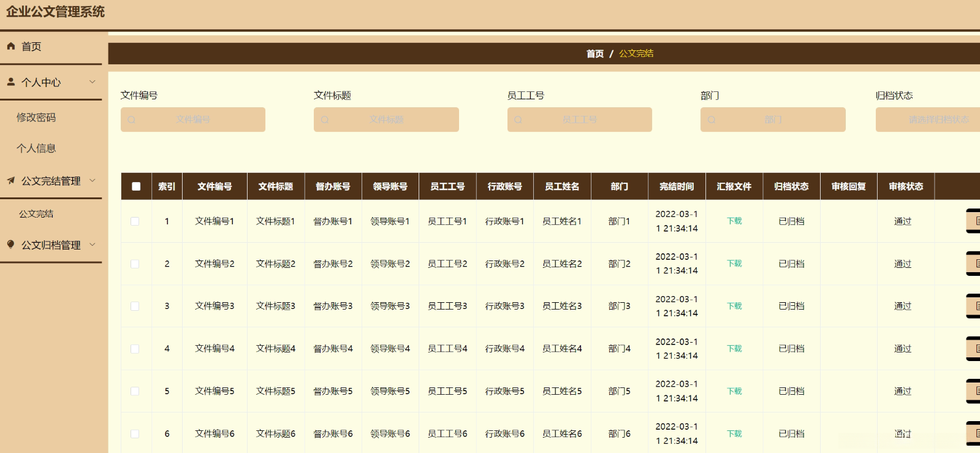Click the cell 部门6
This screenshot has width=980, height=453.
[x=619, y=433]
